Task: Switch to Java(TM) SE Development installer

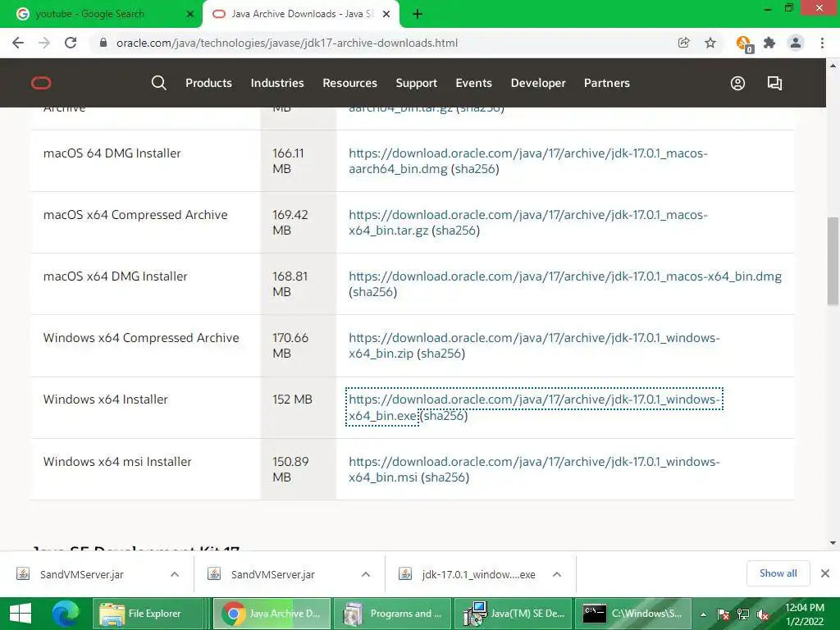Action: (514, 614)
